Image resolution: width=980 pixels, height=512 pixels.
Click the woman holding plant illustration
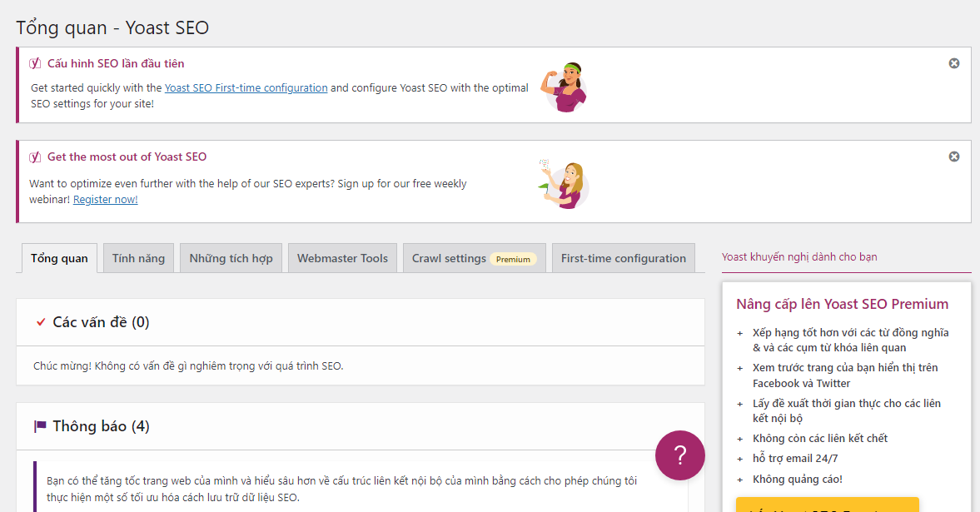pyautogui.click(x=565, y=183)
